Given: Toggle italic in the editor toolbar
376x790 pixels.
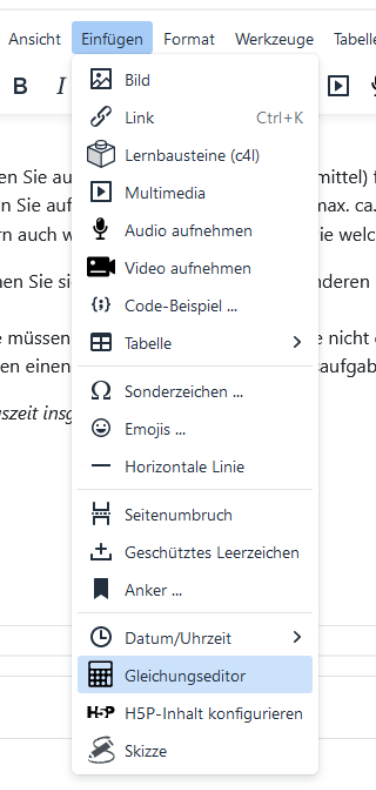Looking at the screenshot, I should coord(61,86).
